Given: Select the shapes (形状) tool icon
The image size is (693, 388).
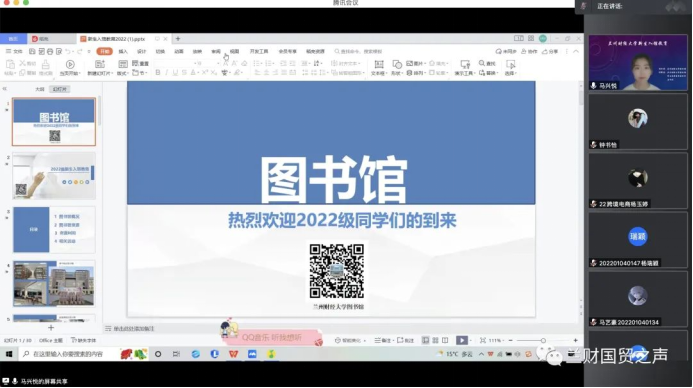Looking at the screenshot, I should pos(396,65).
